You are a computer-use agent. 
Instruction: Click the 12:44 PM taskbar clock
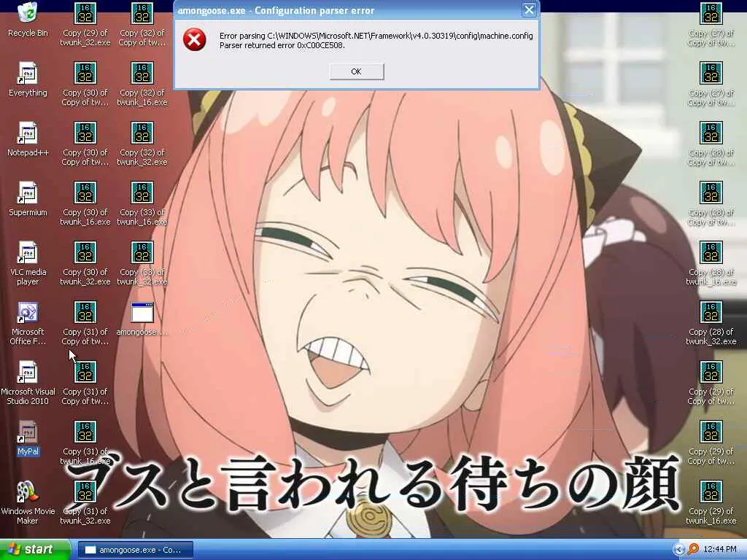click(719, 550)
